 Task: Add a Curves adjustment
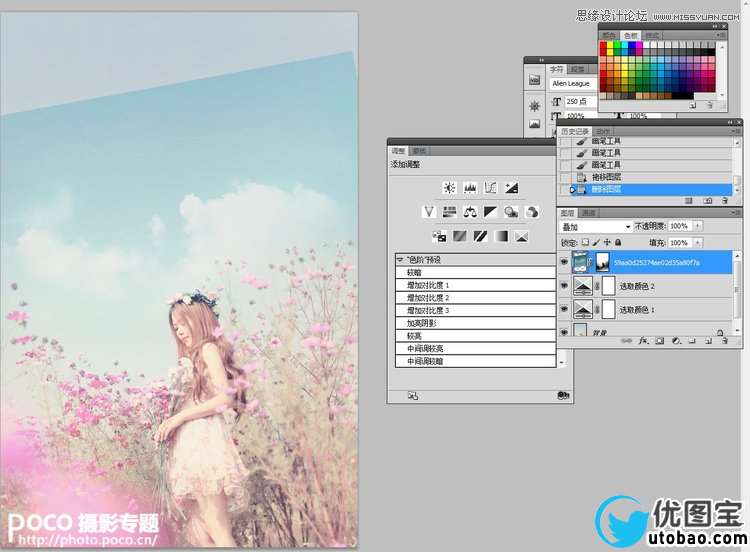click(x=491, y=188)
